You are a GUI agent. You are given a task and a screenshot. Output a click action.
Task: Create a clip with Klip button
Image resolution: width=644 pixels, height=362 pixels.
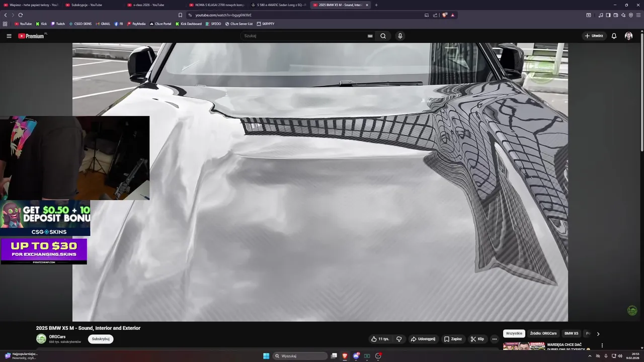click(x=477, y=339)
